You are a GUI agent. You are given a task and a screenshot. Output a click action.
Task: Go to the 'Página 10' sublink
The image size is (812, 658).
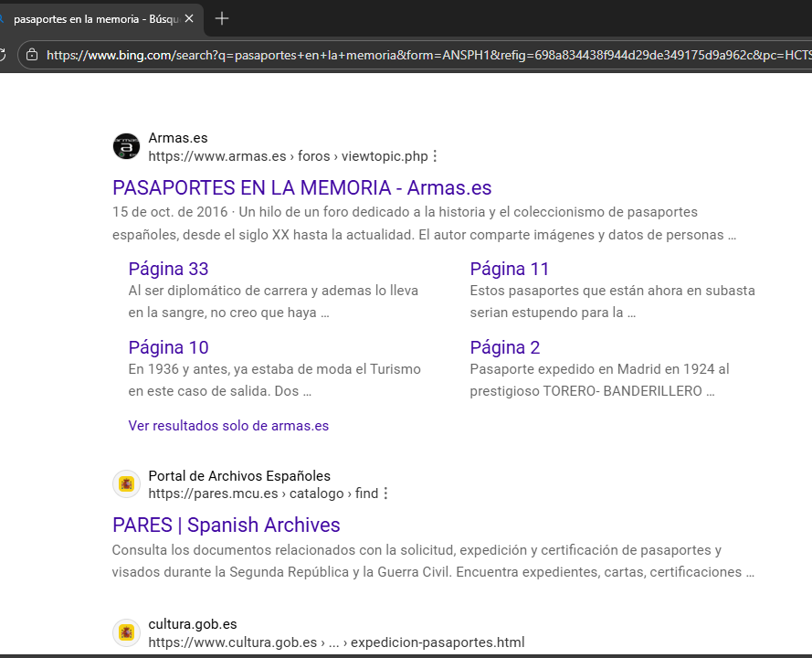pos(168,347)
